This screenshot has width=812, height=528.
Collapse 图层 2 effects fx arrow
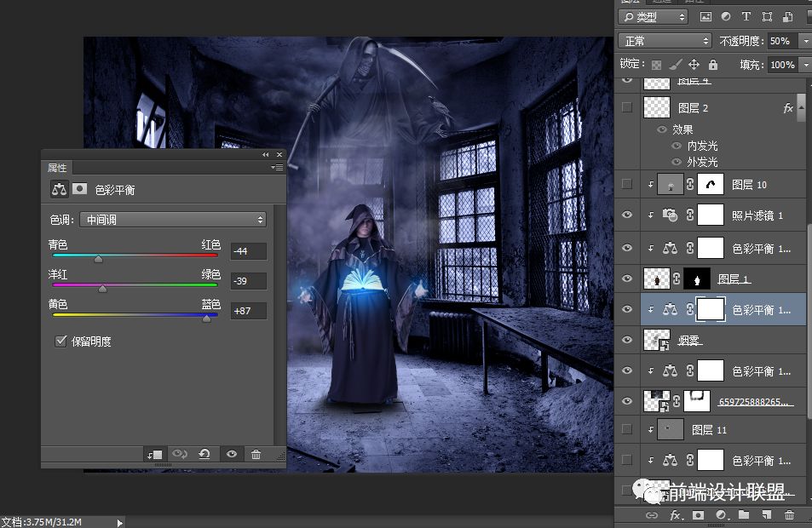802,107
